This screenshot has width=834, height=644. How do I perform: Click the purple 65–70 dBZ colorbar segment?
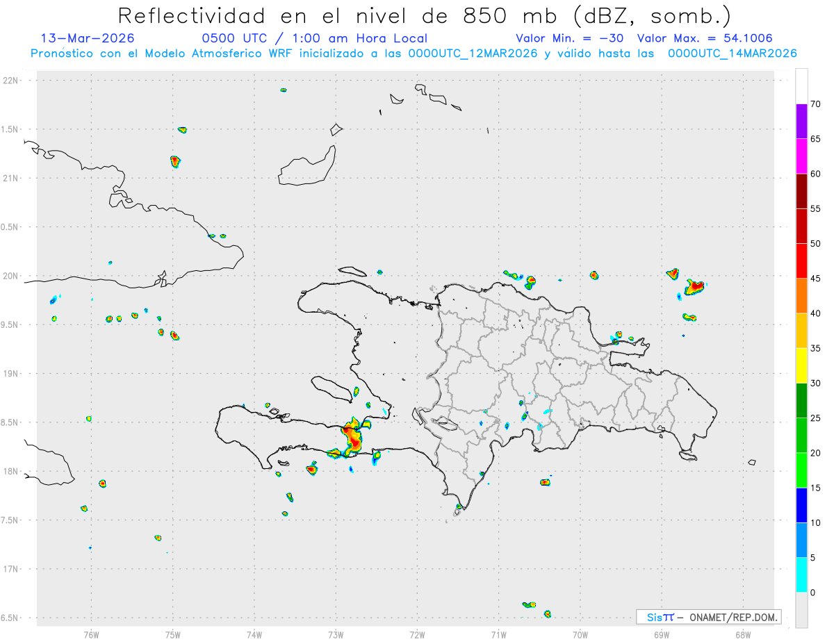click(x=801, y=121)
